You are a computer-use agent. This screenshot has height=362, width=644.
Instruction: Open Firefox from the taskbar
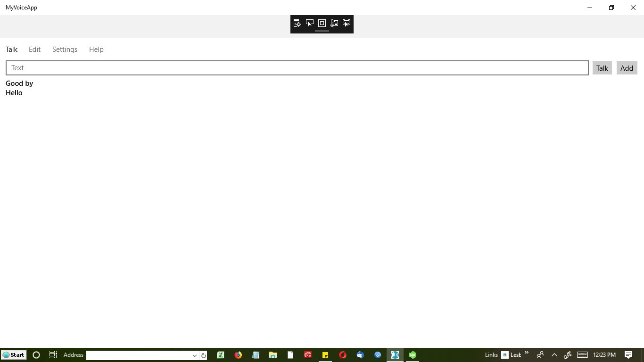[238, 354]
